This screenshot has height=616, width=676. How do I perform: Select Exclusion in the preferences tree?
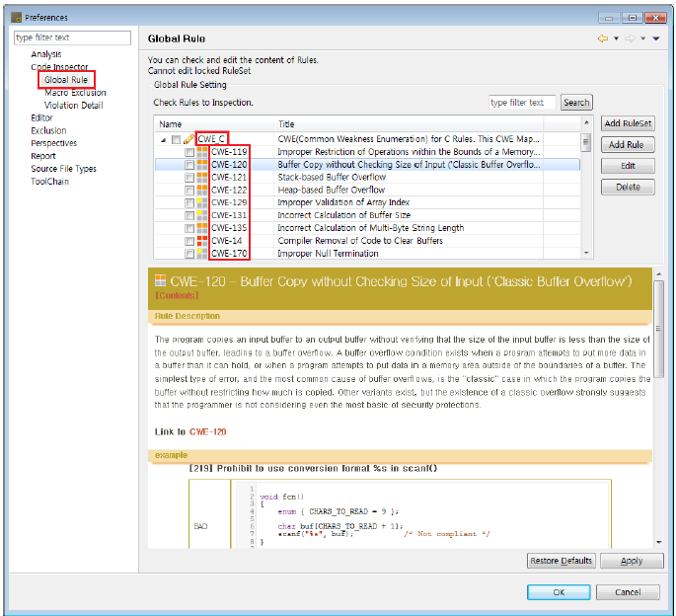48,130
